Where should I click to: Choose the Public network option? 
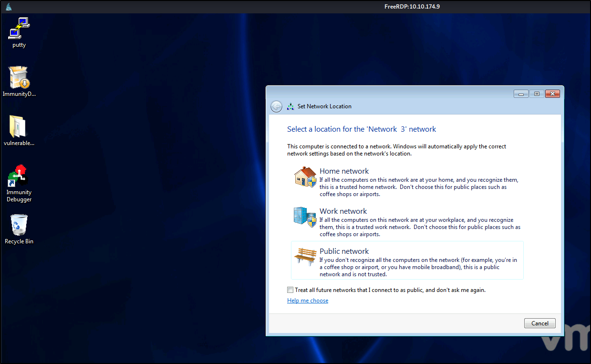coord(407,260)
